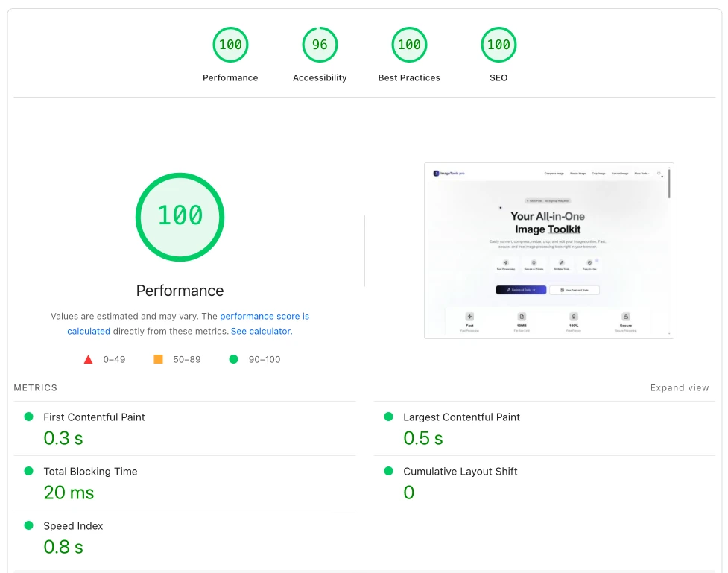Click the 0.5 s Largest Contentful Paint value
Screen dimensions: 728x573
[x=423, y=438]
